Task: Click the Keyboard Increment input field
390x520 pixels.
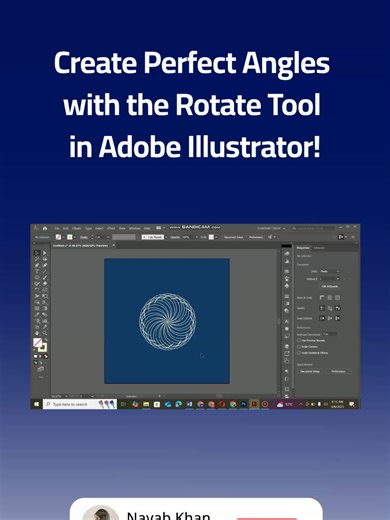Action: 330,334
